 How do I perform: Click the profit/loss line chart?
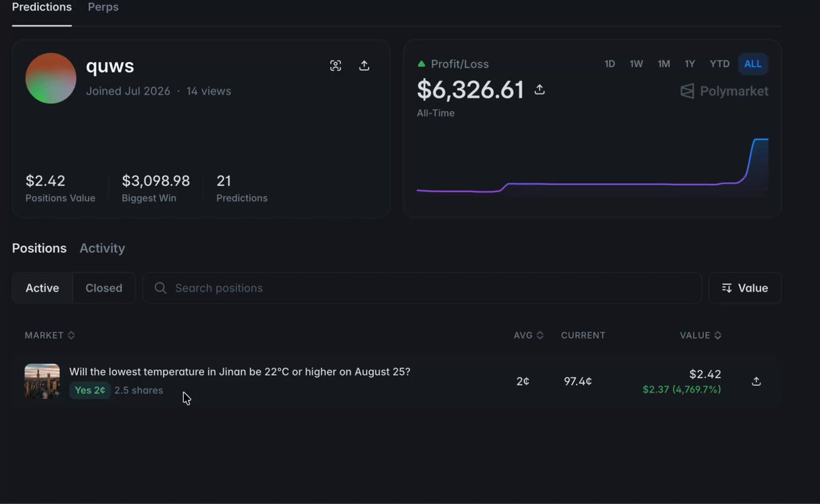pyautogui.click(x=592, y=167)
